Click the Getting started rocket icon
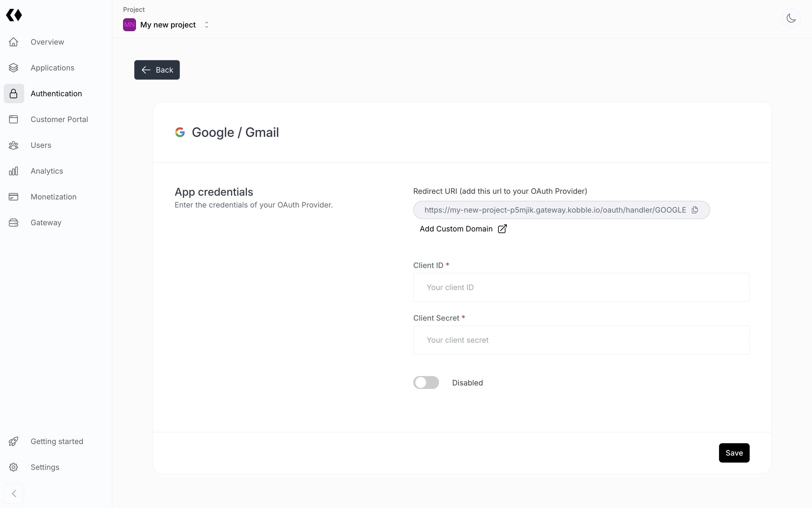This screenshot has width=812, height=508. [x=13, y=441]
